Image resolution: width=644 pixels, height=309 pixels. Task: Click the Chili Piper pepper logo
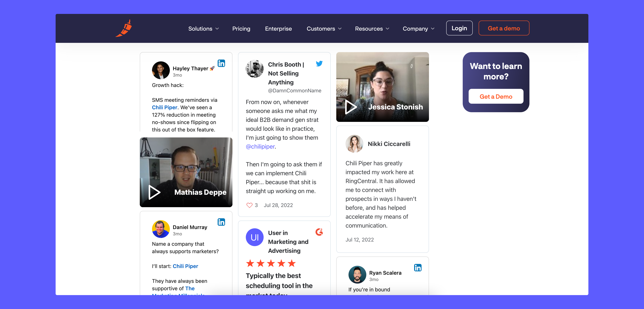coord(124,28)
